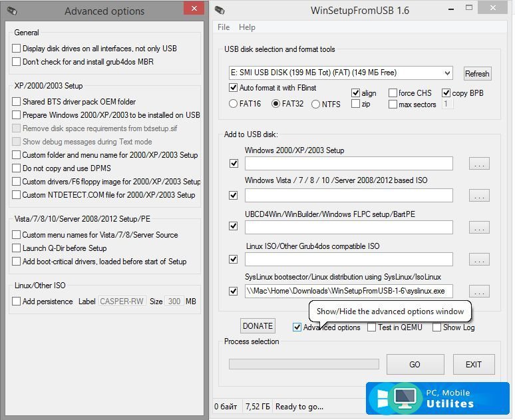Click the Windows 2000/XP/2003 Setup path field
Viewport: 515px width, 420px height.
click(349, 164)
